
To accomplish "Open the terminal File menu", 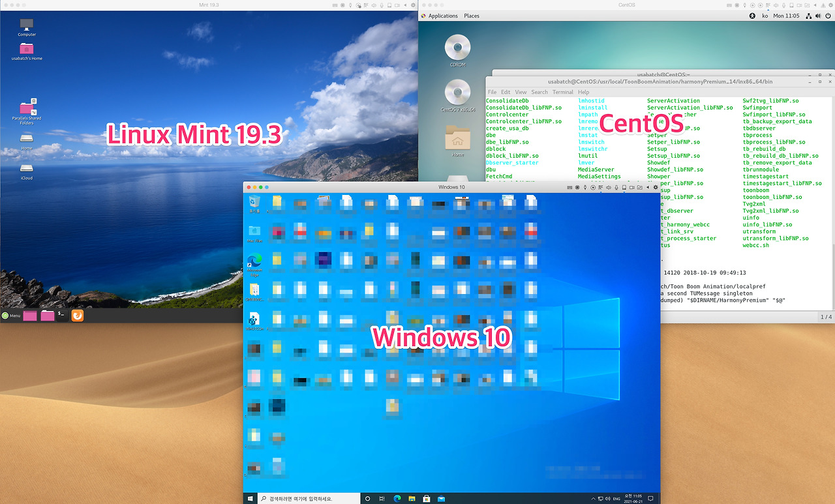I will tap(492, 92).
